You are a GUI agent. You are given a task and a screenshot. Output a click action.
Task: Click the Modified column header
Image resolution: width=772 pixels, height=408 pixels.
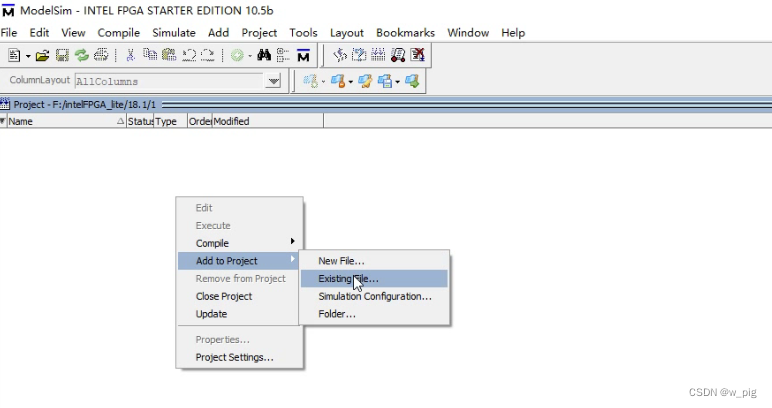(x=268, y=121)
